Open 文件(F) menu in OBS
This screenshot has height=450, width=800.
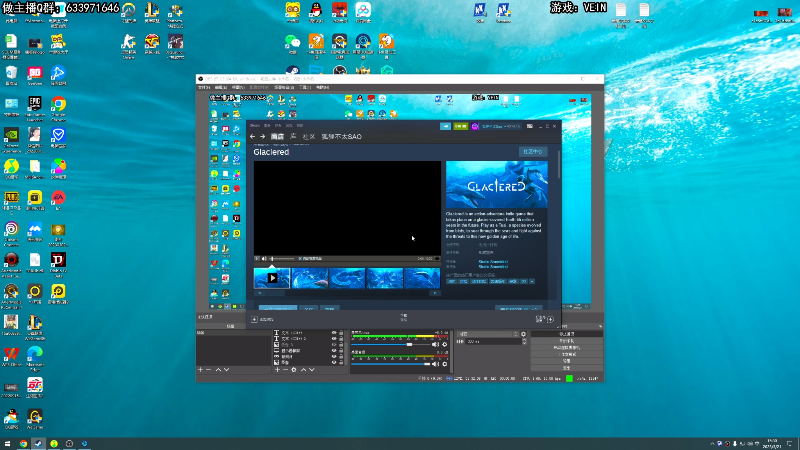pos(204,88)
